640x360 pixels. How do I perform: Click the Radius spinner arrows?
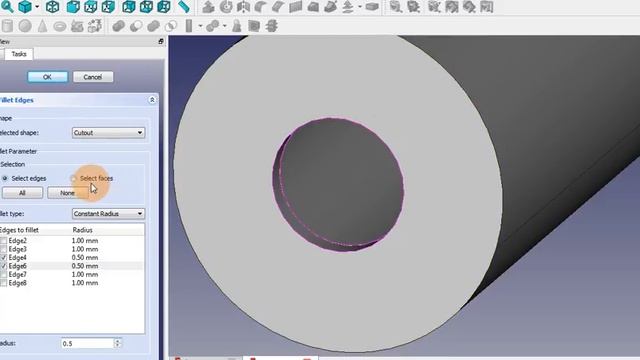point(118,344)
